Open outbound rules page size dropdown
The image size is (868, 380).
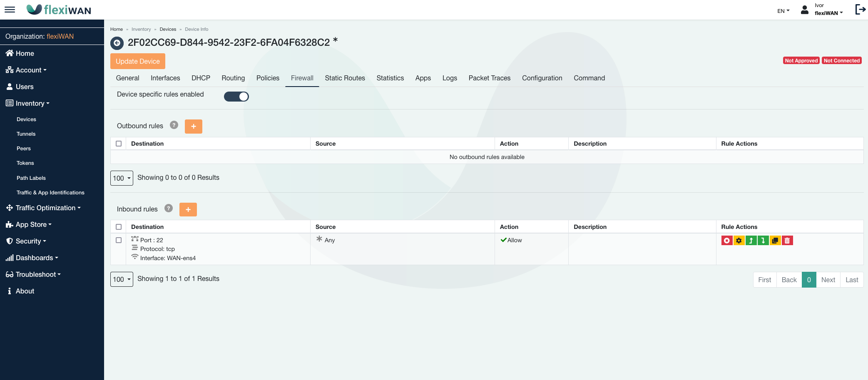coord(122,178)
